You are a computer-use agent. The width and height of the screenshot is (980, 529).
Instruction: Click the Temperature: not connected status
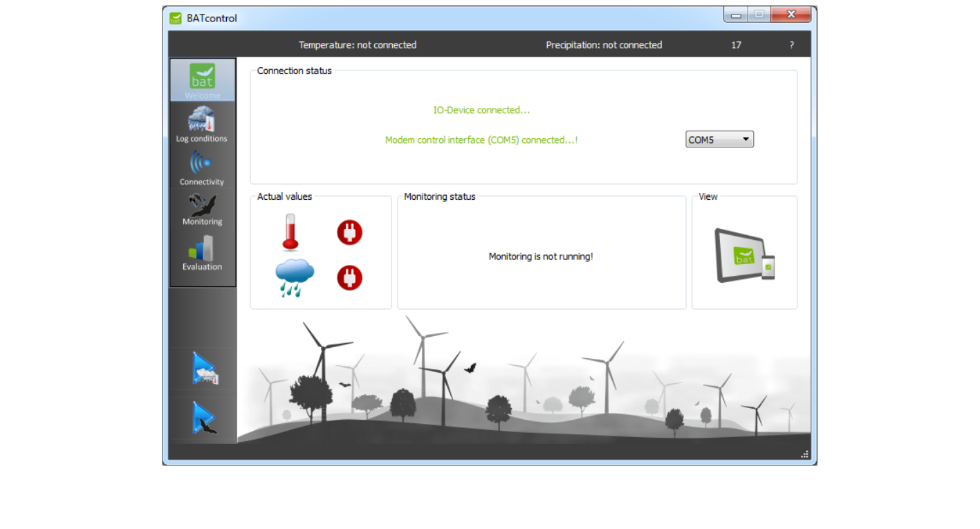tap(357, 45)
